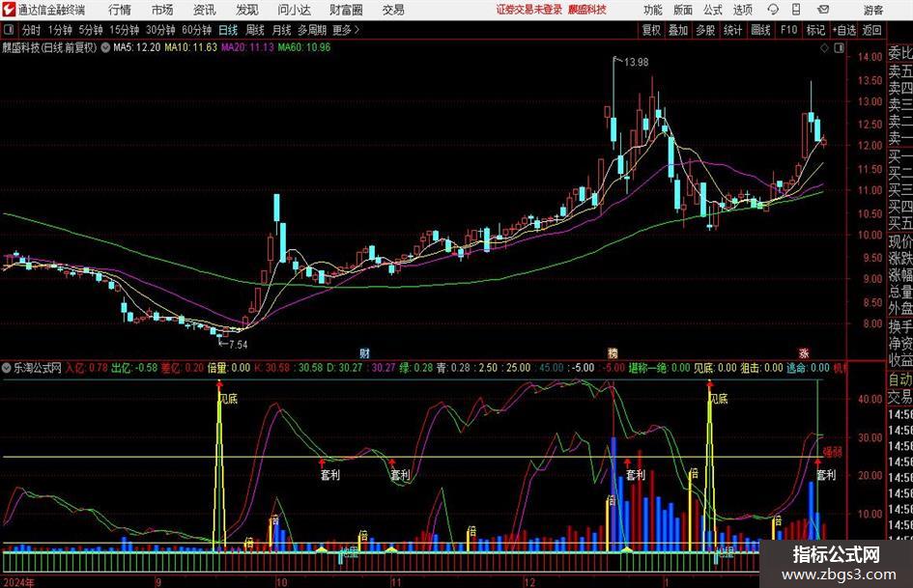
Task: Switch to the 分时 chart tab
Action: click(32, 30)
